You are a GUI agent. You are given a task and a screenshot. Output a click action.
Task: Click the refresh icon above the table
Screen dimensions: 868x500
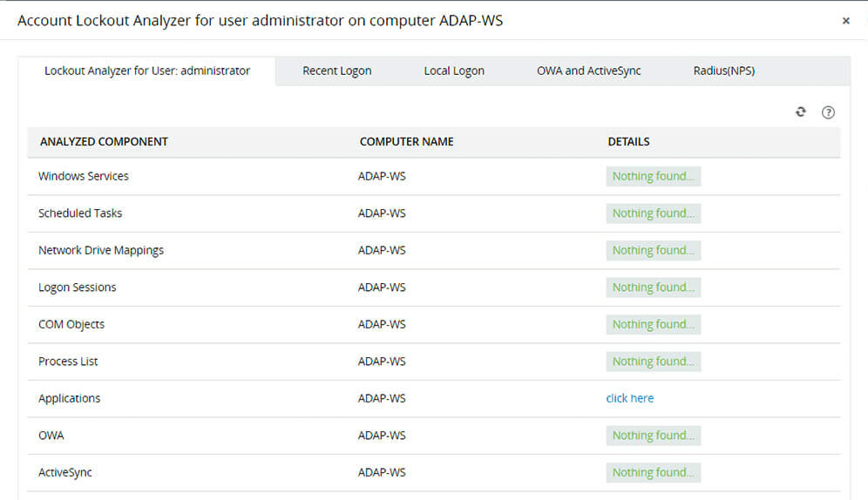pyautogui.click(x=801, y=112)
